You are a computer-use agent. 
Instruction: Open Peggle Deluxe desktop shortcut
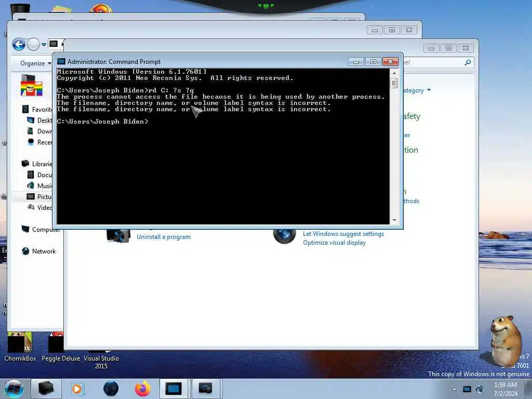pyautogui.click(x=60, y=347)
